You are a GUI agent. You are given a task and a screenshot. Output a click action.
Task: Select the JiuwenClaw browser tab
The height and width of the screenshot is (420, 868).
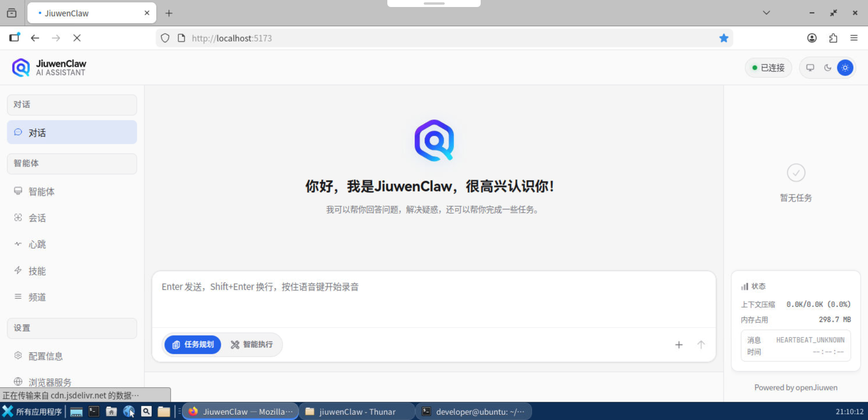tap(92, 13)
